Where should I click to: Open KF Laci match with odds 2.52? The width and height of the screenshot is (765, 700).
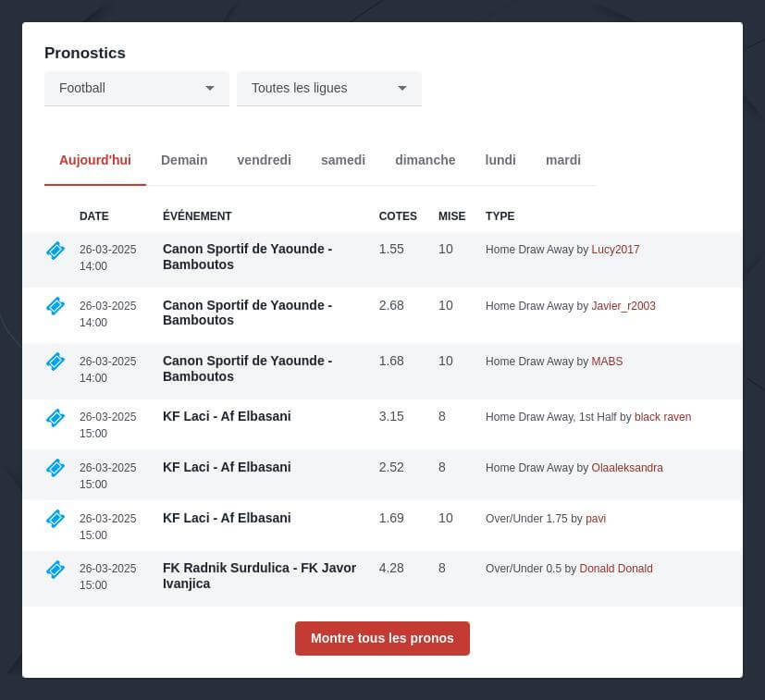pos(227,467)
